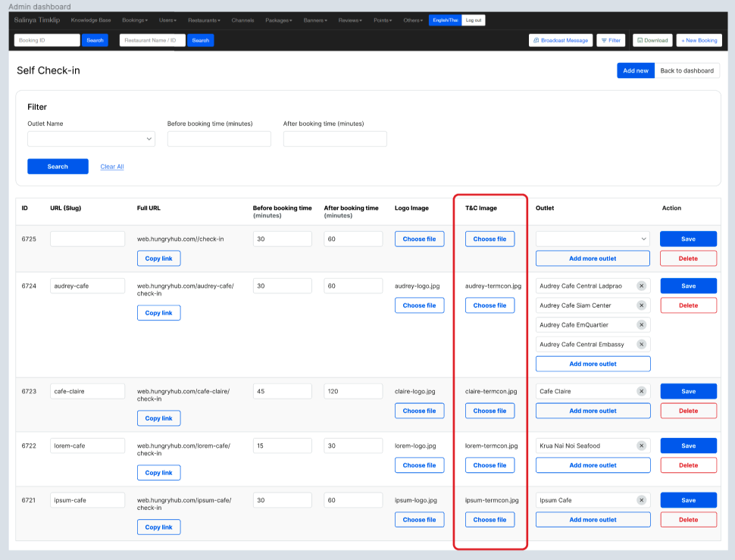Open the Filter button in top bar
Image resolution: width=735 pixels, height=560 pixels.
pyautogui.click(x=611, y=40)
